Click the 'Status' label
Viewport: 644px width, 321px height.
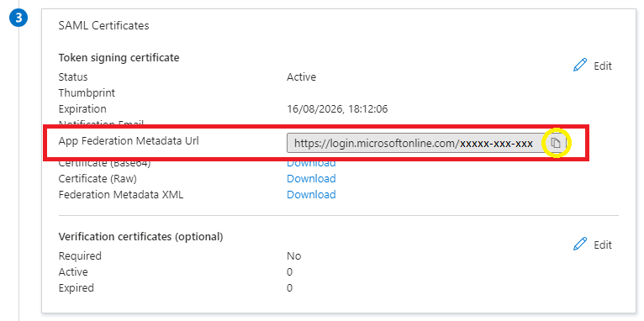point(73,76)
